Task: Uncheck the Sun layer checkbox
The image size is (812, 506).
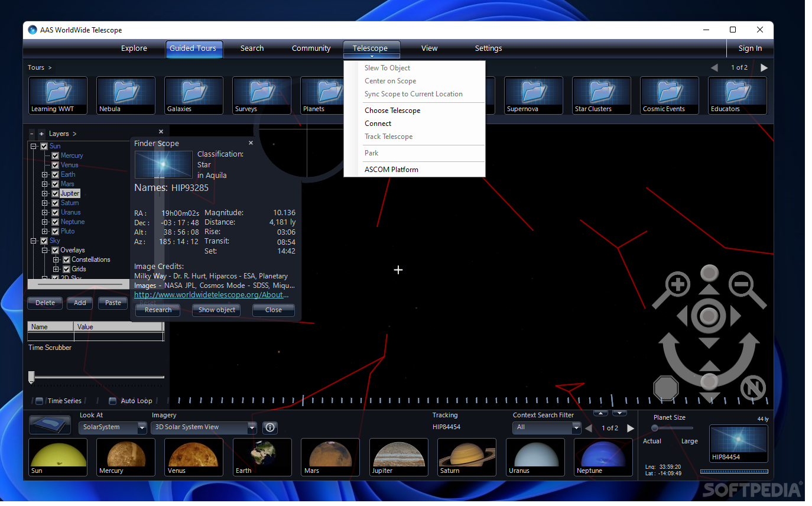Action: coord(44,146)
